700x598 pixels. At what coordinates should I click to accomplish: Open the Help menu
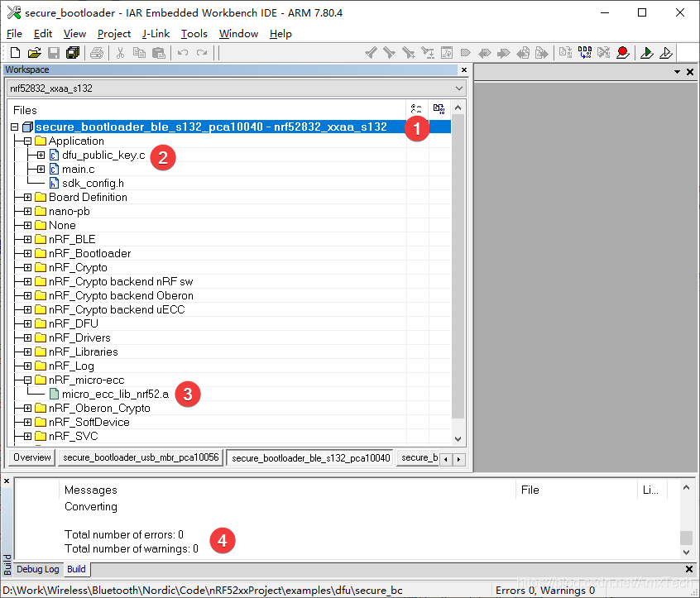280,33
